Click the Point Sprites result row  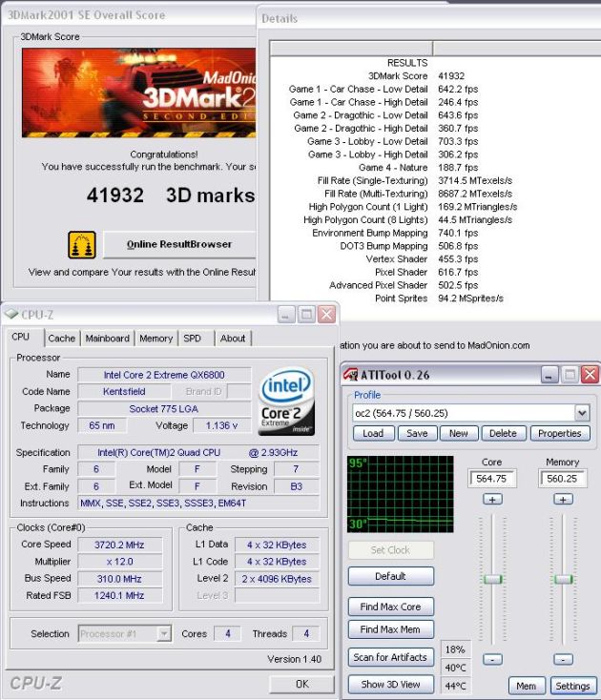[x=439, y=299]
